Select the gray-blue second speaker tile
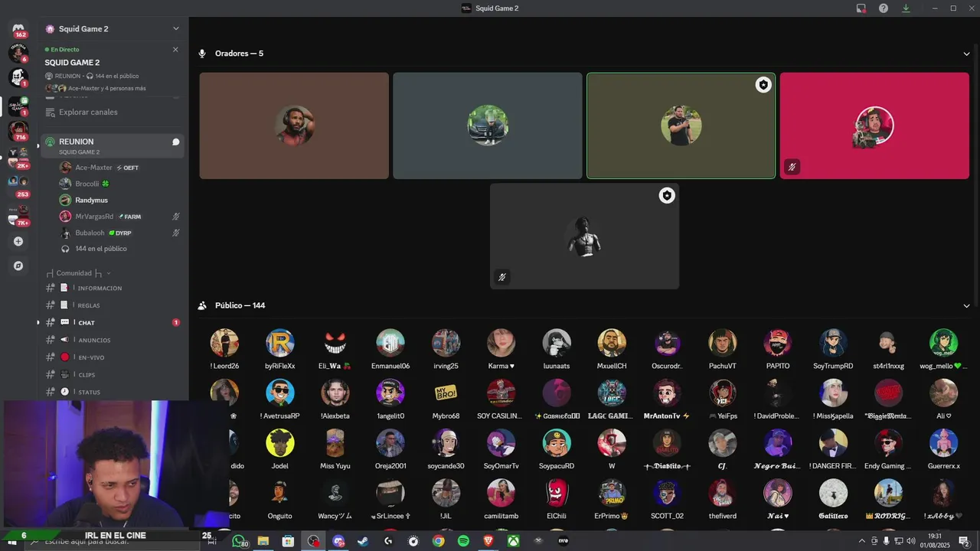The image size is (980, 551). pos(488,126)
